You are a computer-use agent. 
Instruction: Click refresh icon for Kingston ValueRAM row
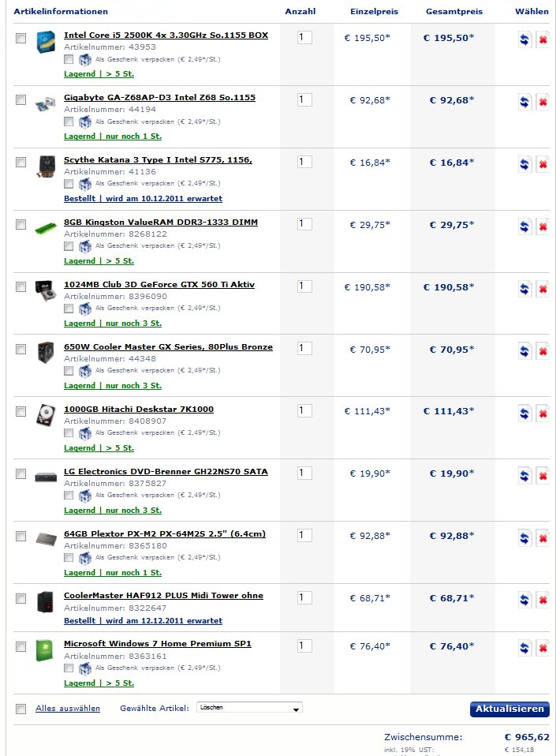524,226
